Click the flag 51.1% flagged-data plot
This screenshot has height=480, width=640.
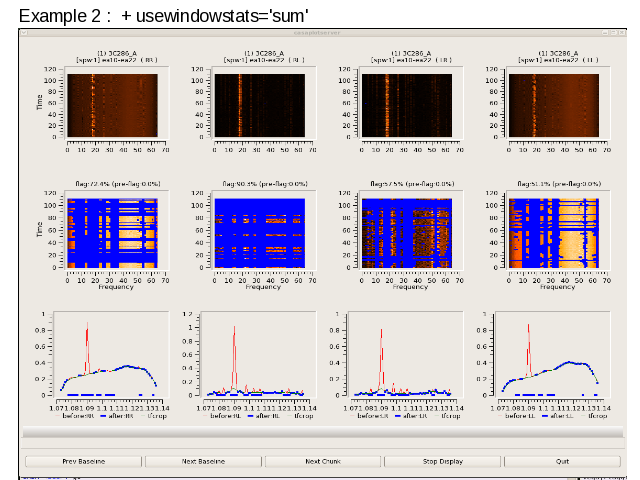click(x=554, y=237)
